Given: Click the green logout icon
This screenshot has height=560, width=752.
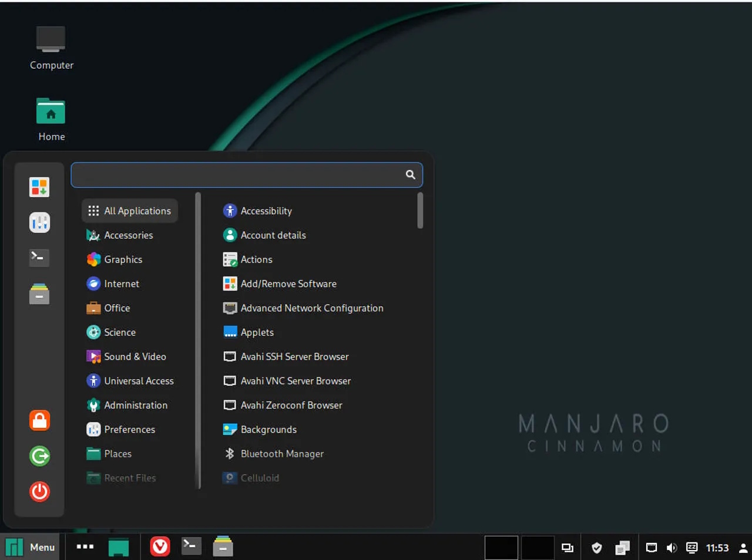Looking at the screenshot, I should [39, 456].
